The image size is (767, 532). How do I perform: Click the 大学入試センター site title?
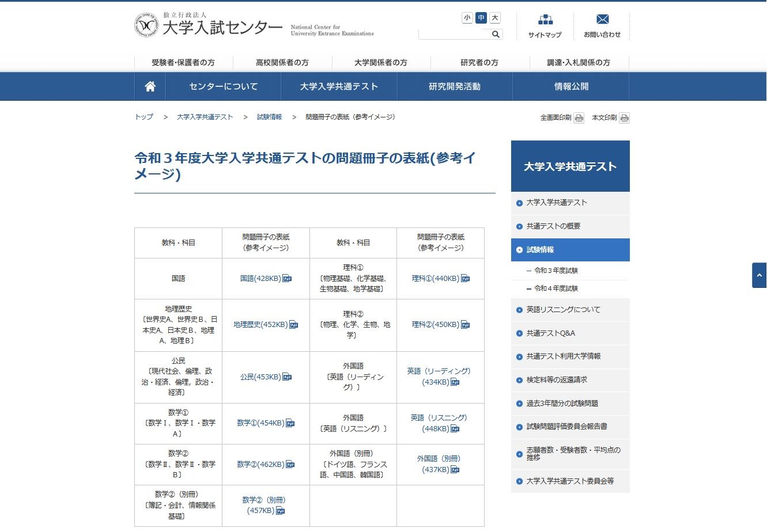pos(222,28)
